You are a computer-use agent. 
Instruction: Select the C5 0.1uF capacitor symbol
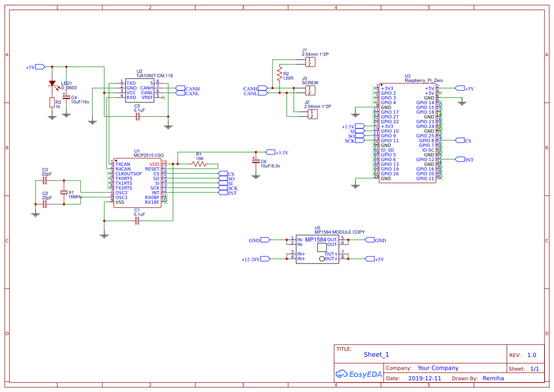tap(137, 116)
